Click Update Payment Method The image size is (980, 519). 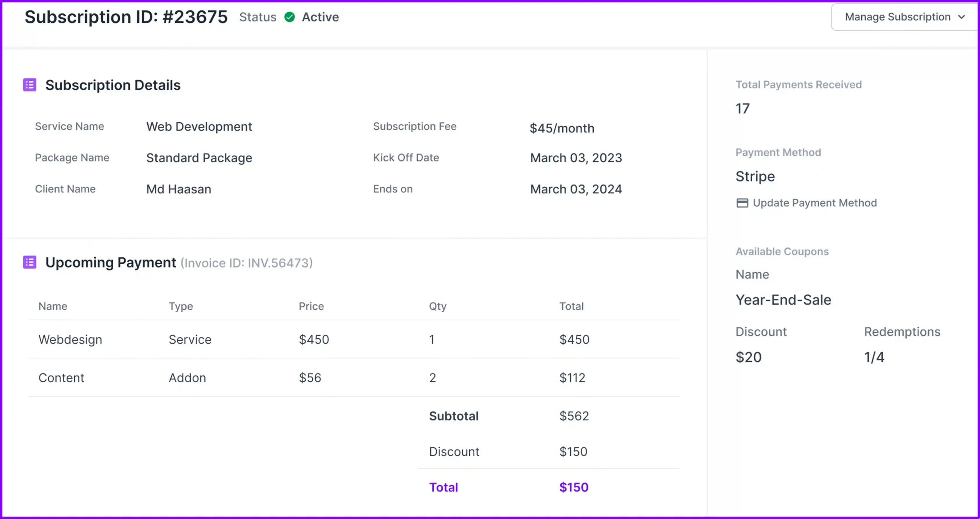coord(815,203)
